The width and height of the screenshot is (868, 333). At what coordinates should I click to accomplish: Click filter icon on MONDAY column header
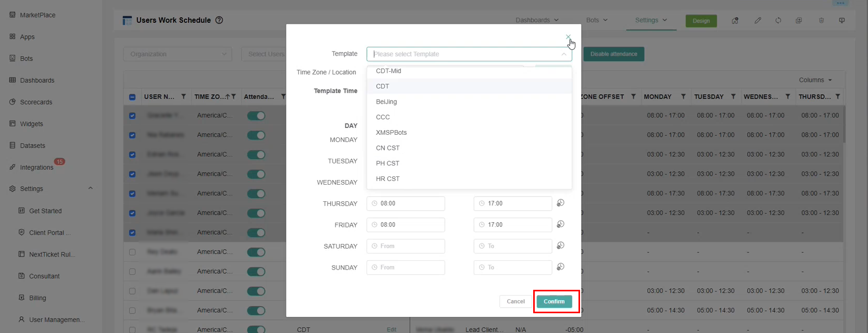coord(683,97)
